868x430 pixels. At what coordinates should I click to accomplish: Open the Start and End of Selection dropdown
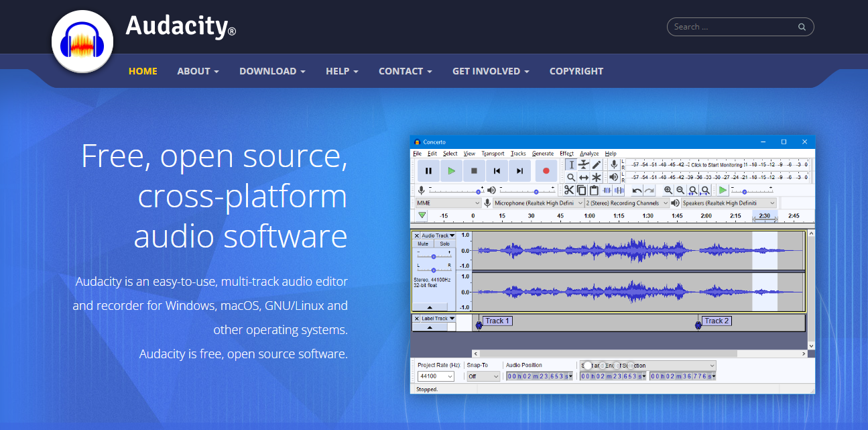pyautogui.click(x=647, y=366)
